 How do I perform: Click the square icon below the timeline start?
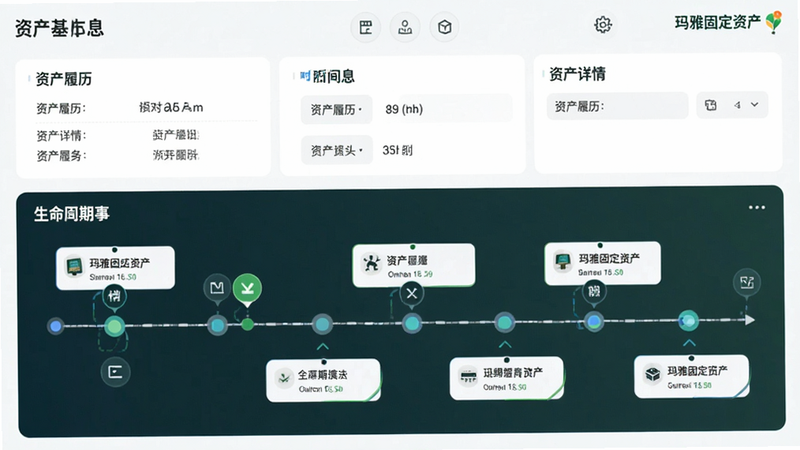click(115, 372)
